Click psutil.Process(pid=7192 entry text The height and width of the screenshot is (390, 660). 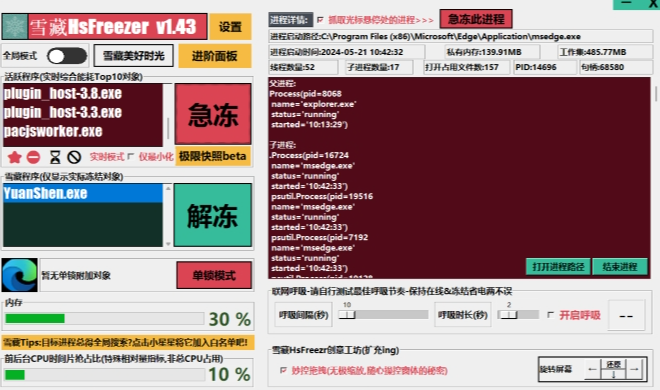pos(319,237)
